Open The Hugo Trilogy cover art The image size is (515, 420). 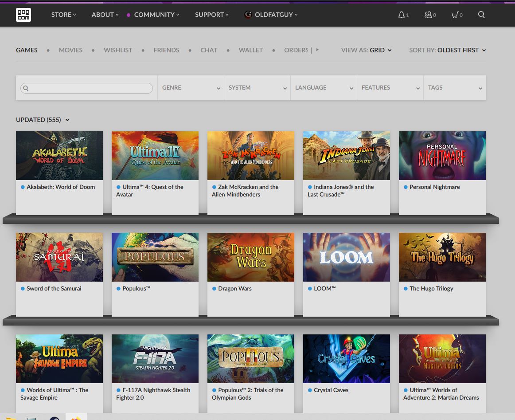[442, 257]
